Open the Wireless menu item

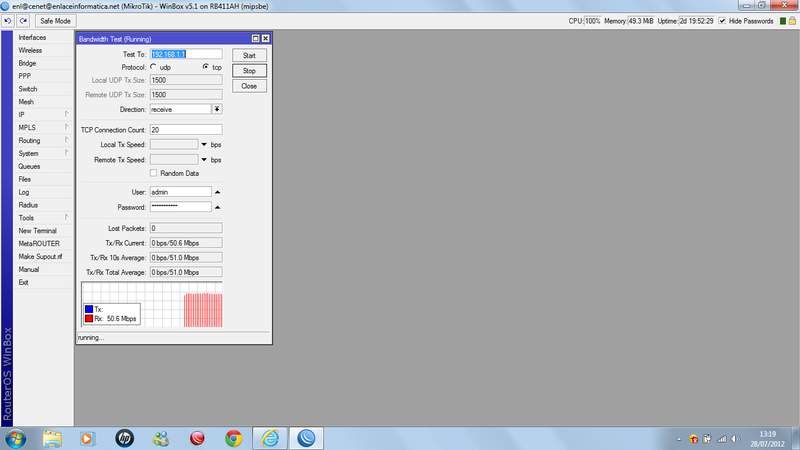(x=30, y=50)
